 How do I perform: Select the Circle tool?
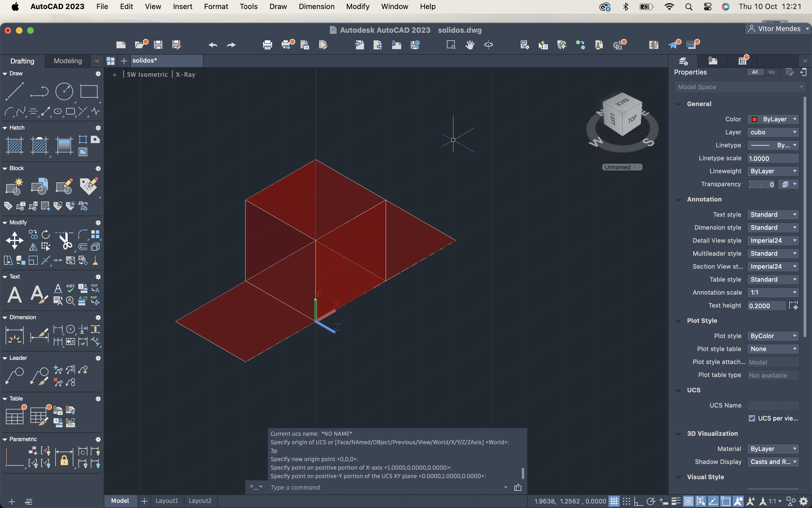pos(64,91)
